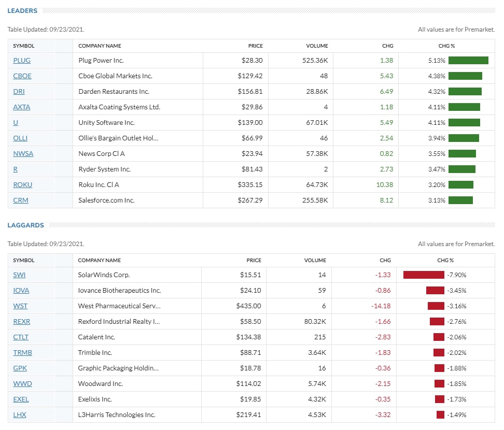This screenshot has width=504, height=430.
Task: Click News Corp Cl A company name
Action: point(102,153)
